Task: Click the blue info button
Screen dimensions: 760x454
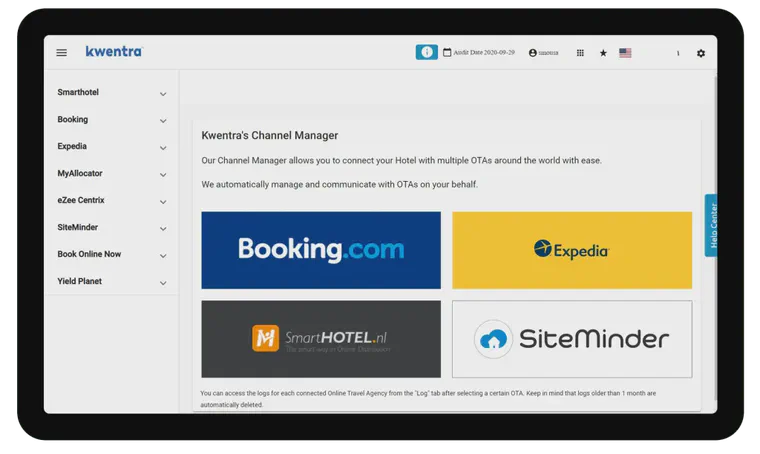Action: pyautogui.click(x=427, y=52)
